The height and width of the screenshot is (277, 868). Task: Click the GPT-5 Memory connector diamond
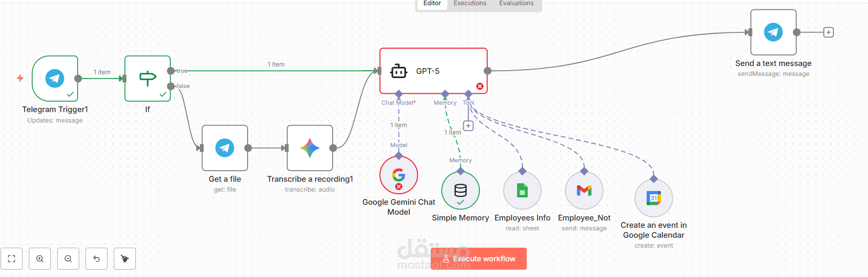[445, 94]
